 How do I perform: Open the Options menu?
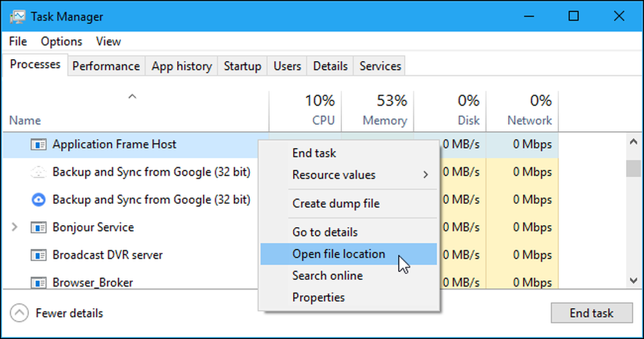(61, 41)
